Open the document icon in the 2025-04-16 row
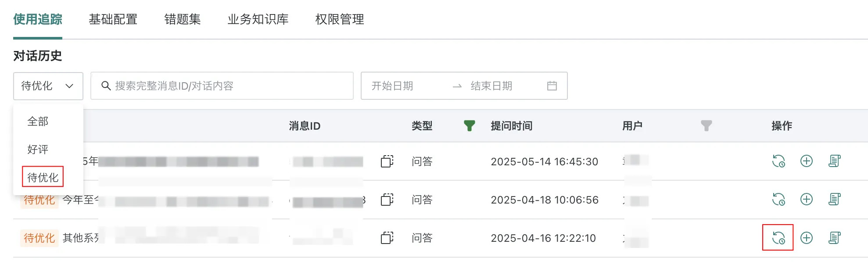 click(834, 238)
